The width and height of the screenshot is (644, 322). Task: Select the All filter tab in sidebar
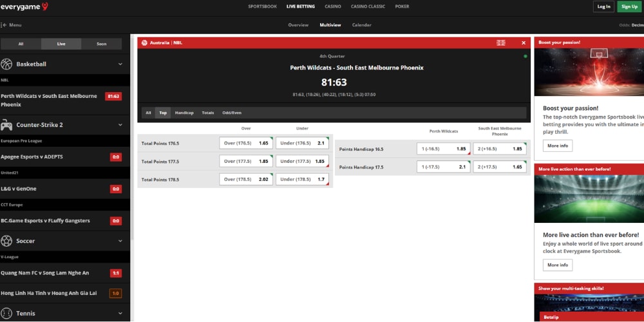coord(21,44)
